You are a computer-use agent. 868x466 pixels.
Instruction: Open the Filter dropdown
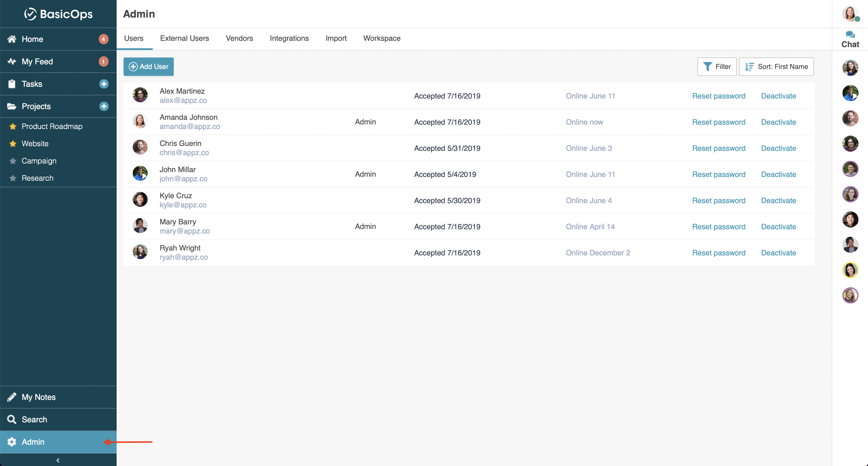717,67
